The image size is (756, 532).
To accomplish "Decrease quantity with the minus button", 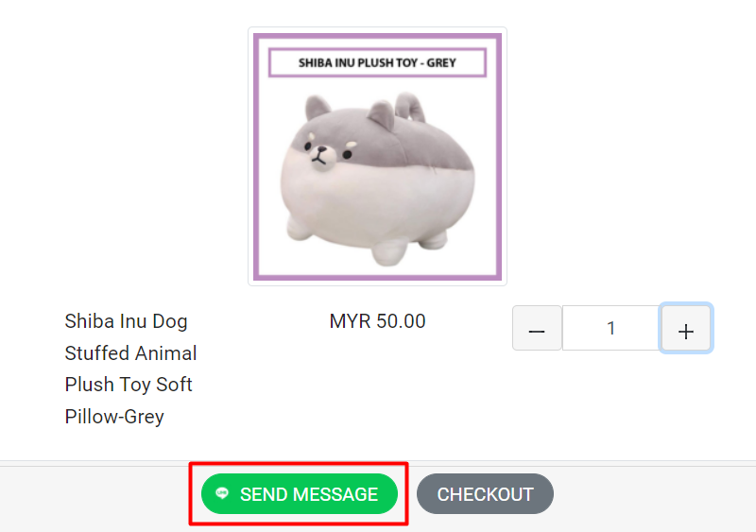I will [x=537, y=328].
